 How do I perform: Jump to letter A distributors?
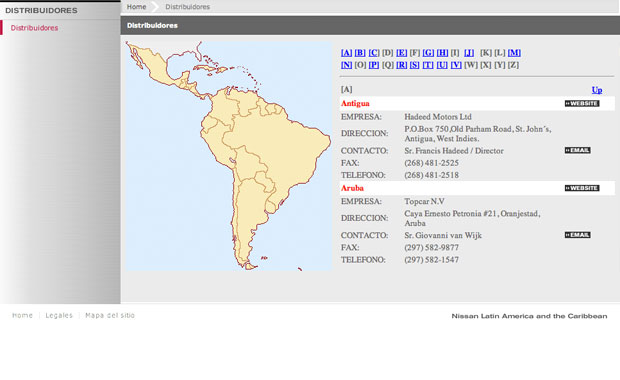346,53
